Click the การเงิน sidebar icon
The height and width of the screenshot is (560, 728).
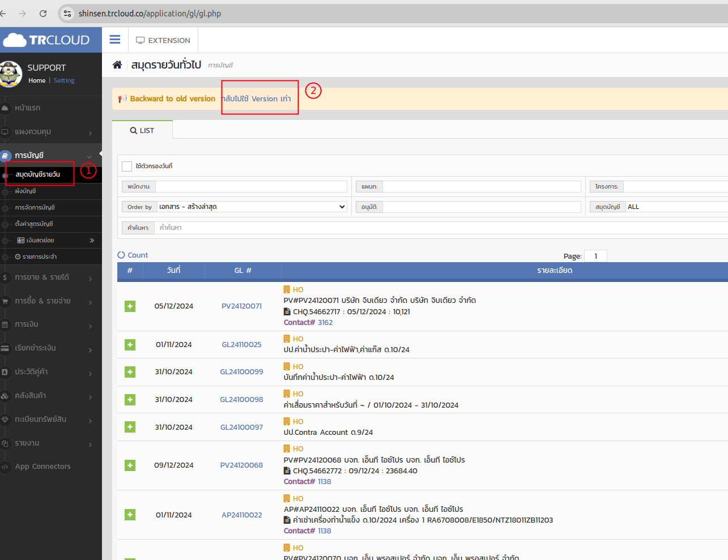pos(5,324)
